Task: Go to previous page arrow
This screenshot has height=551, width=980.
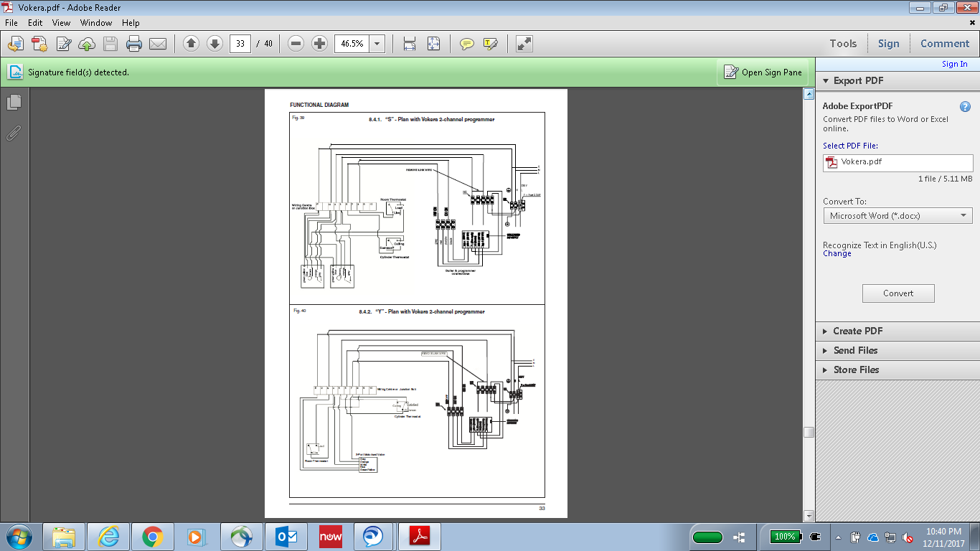Action: point(191,44)
